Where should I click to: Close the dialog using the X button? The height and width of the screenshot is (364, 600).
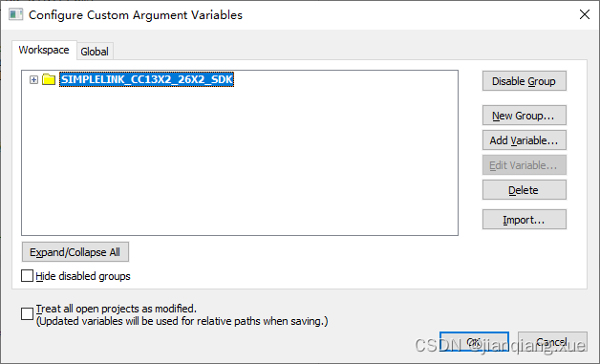coord(585,14)
